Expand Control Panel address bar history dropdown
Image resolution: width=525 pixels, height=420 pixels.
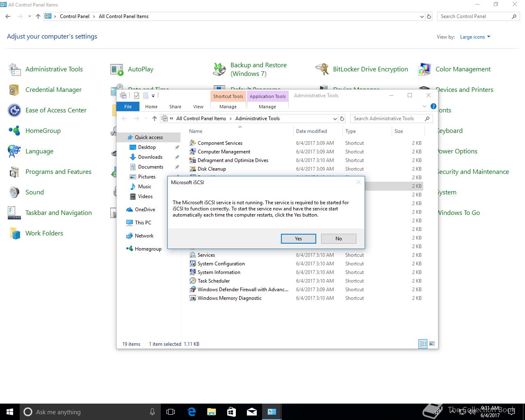422,17
